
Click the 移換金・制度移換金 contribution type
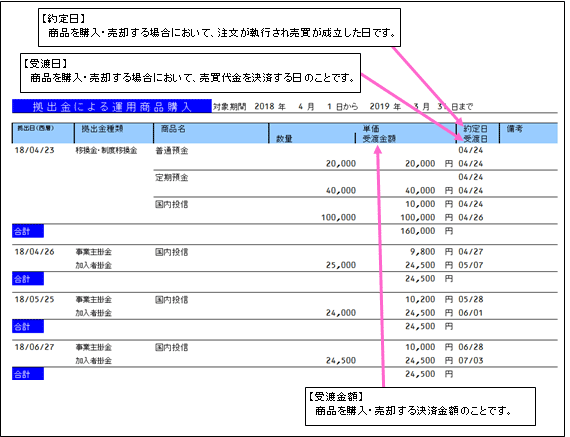pyautogui.click(x=107, y=151)
